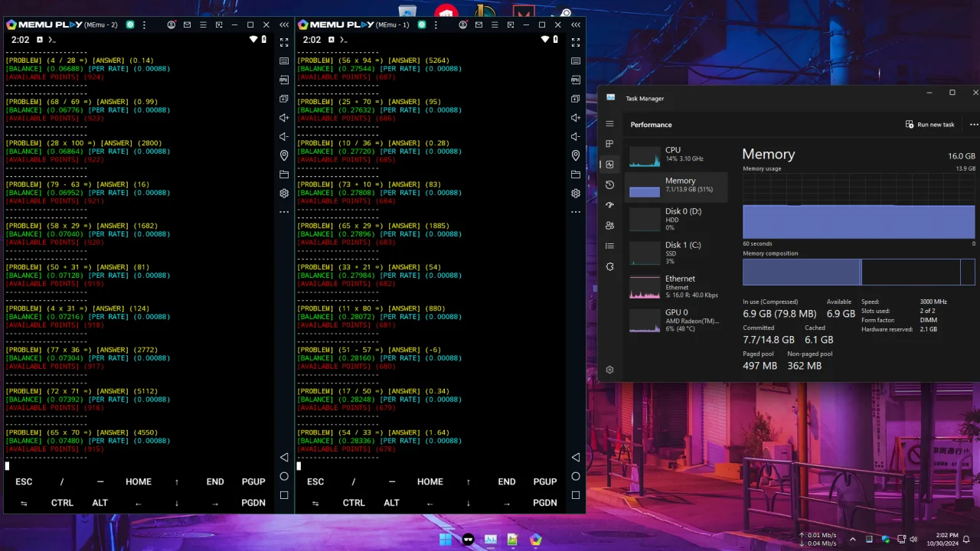Click Install APK icon in MEmu-1 sidebar

click(576, 80)
